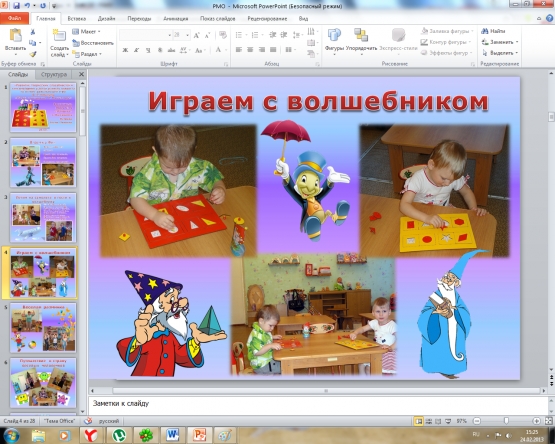Click Find (Найти) binoculars icon
This screenshot has width=555, height=444.
tap(485, 31)
